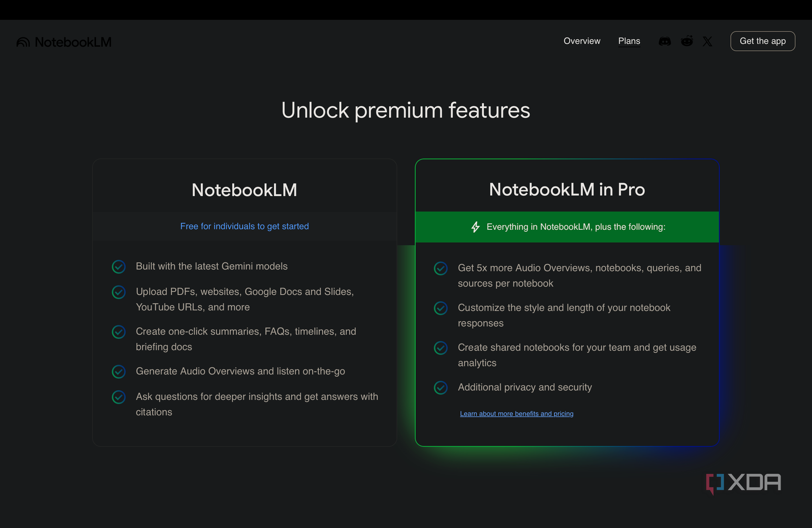Click checkmark beside Generate Audio Overviews
The width and height of the screenshot is (812, 528).
[119, 372]
